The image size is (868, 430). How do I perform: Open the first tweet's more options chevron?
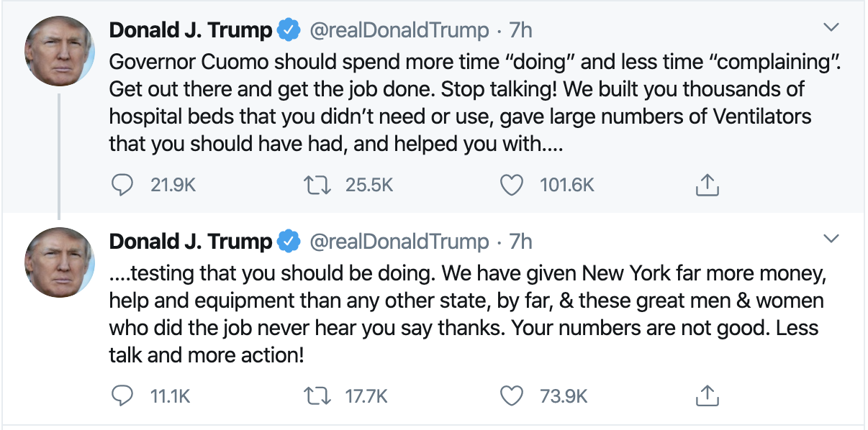click(831, 29)
